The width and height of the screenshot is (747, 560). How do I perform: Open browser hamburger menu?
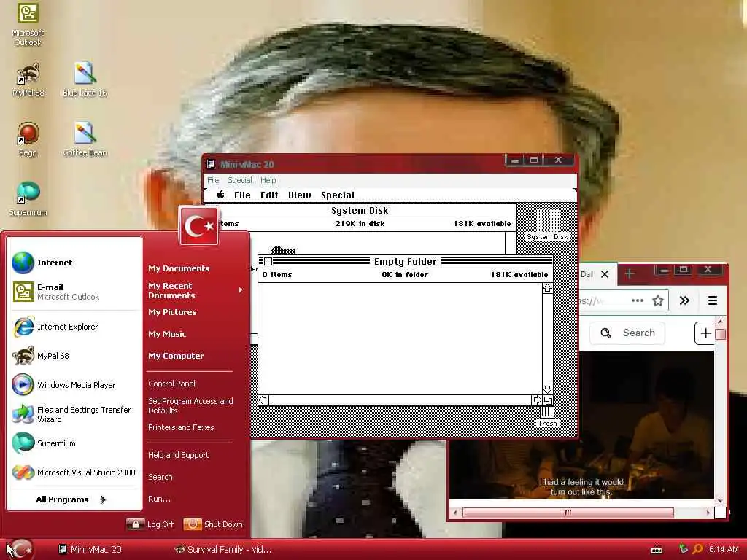(712, 300)
